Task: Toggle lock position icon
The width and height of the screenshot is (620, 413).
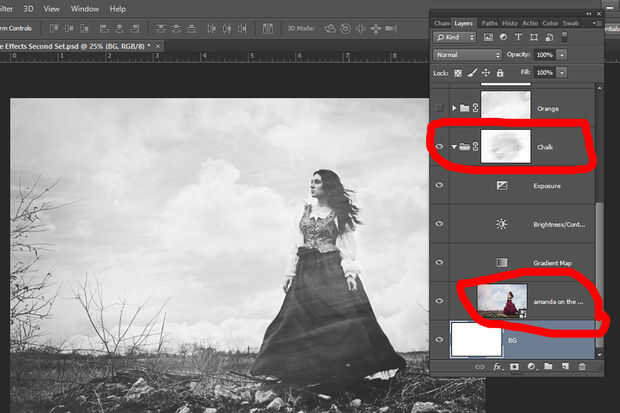Action: [486, 73]
